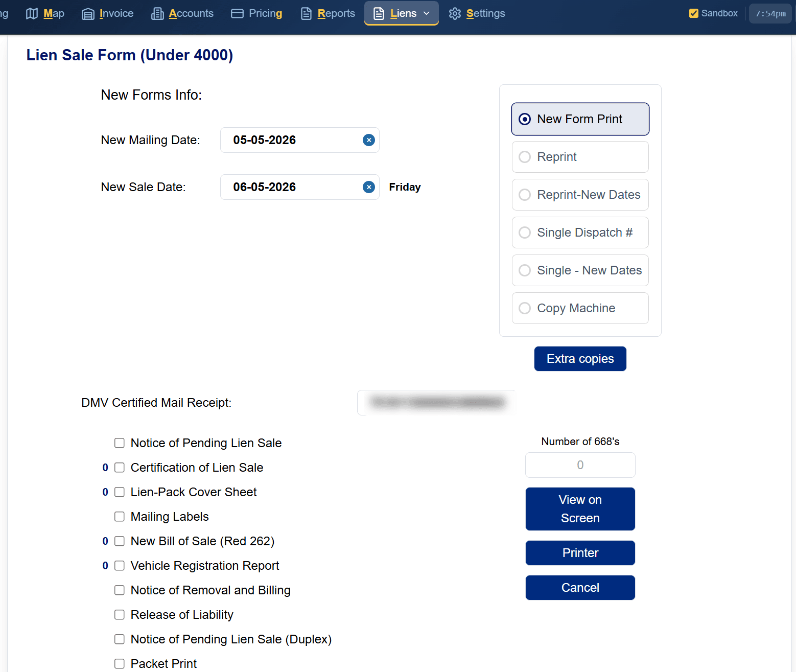Screen dimensions: 796x672
Task: Check Certification of Lien Sale
Action: pyautogui.click(x=120, y=468)
